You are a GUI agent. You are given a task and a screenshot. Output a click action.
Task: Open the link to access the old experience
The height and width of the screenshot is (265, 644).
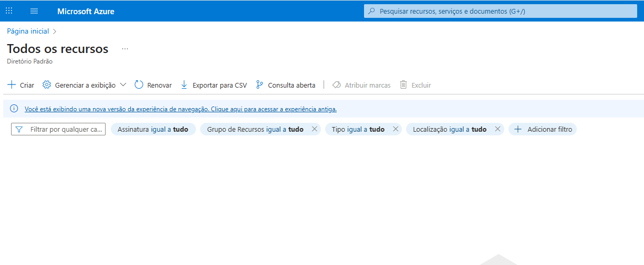point(181,109)
